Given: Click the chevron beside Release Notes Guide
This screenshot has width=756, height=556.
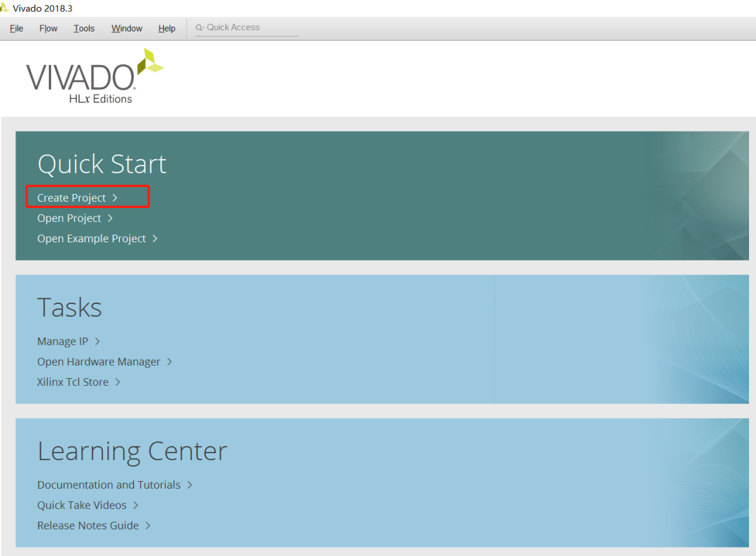Looking at the screenshot, I should pyautogui.click(x=148, y=525).
